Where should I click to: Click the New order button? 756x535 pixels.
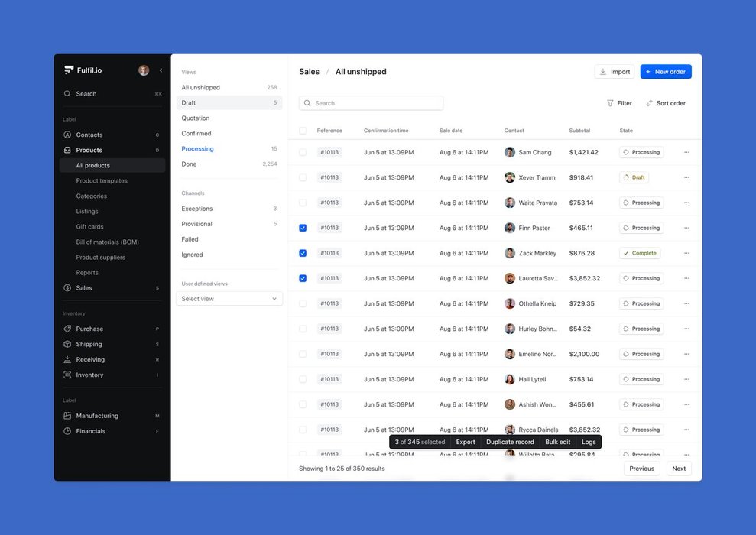coord(665,72)
